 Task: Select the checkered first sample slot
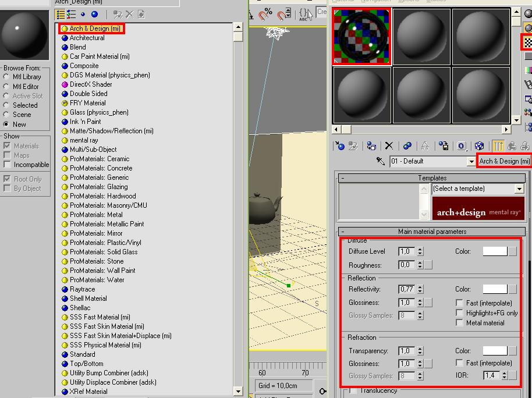[361, 36]
